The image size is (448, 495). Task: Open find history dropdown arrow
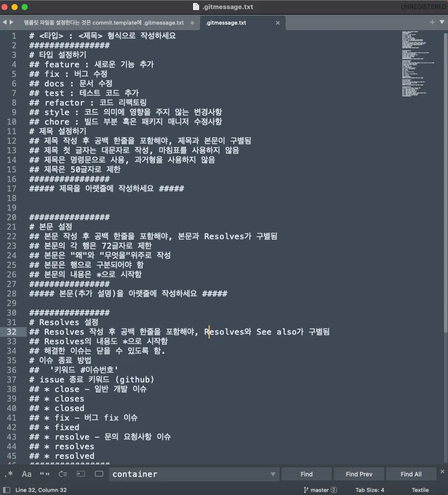click(x=273, y=474)
